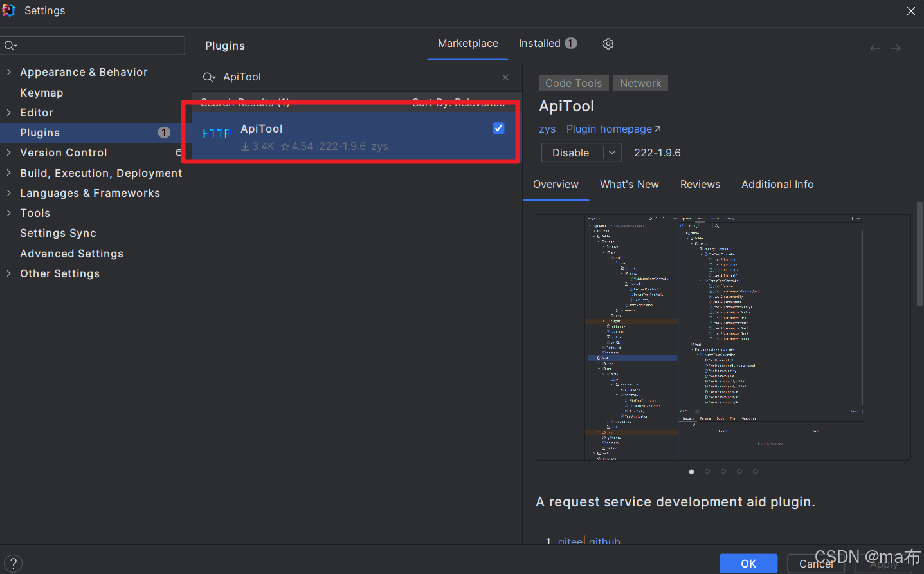Expand Build, Execution, Deployment section

(8, 173)
